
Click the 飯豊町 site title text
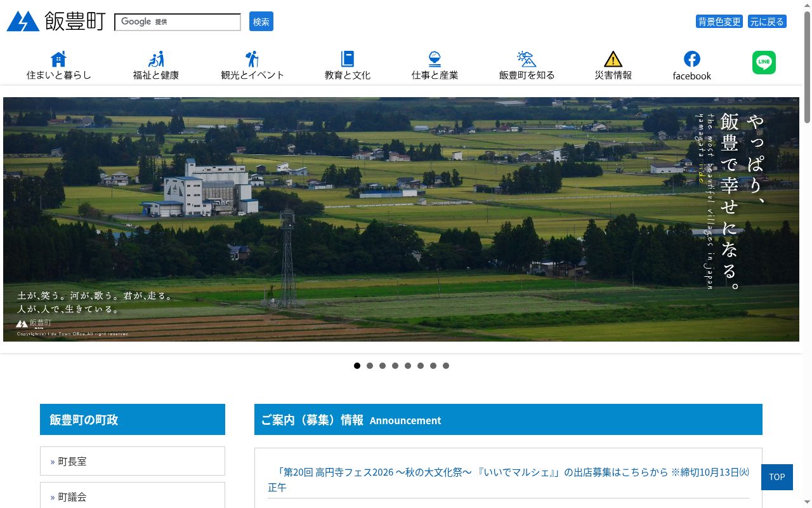[75, 21]
